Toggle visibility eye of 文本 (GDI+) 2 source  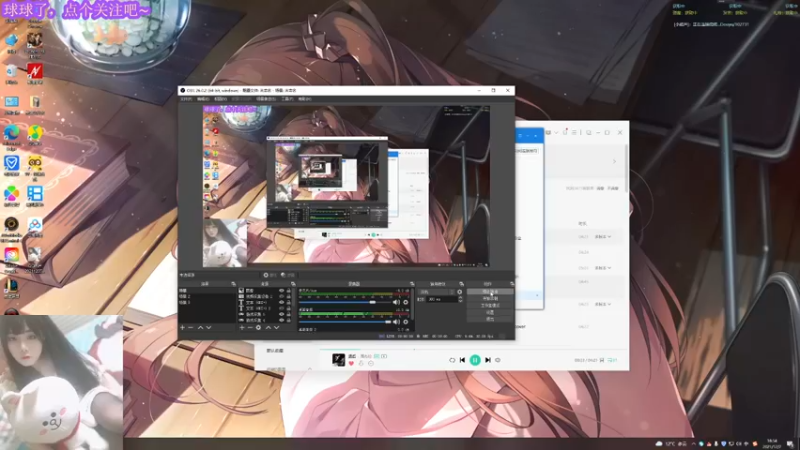[x=282, y=308]
